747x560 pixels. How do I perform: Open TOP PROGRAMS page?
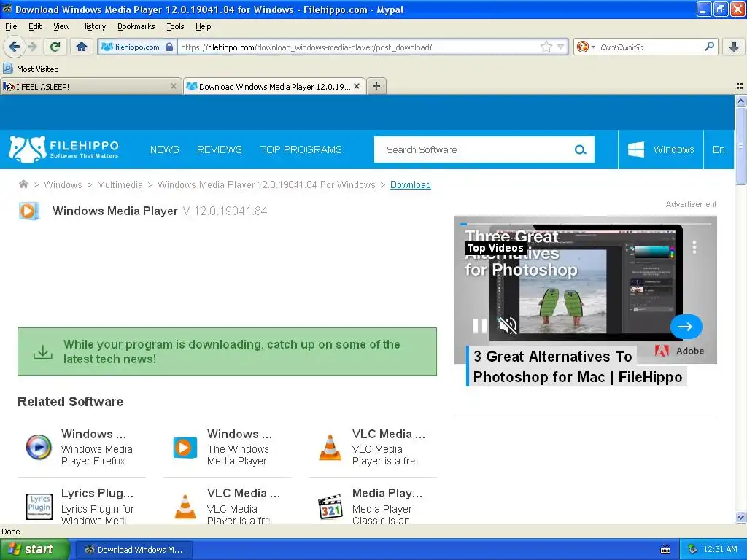(x=301, y=149)
